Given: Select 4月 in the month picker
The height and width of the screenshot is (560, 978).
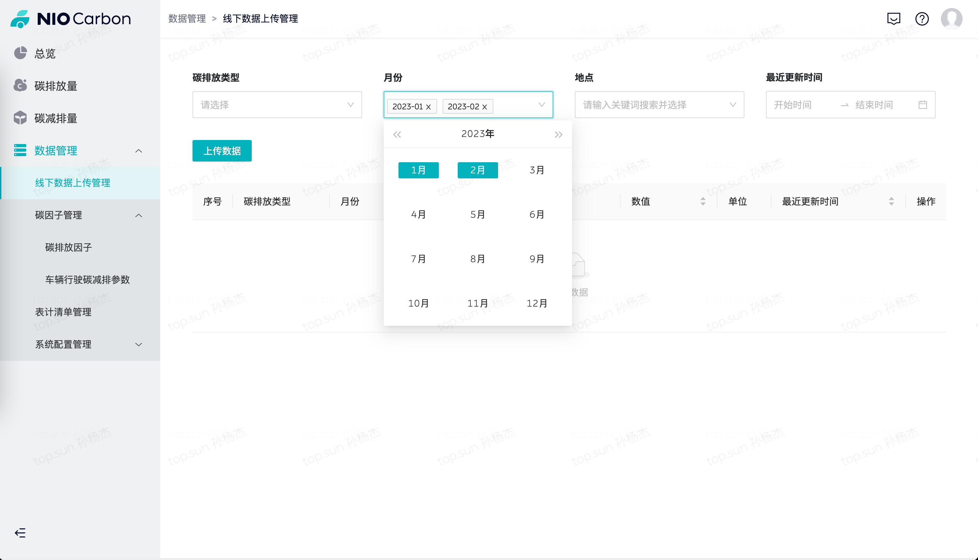Looking at the screenshot, I should click(x=418, y=214).
